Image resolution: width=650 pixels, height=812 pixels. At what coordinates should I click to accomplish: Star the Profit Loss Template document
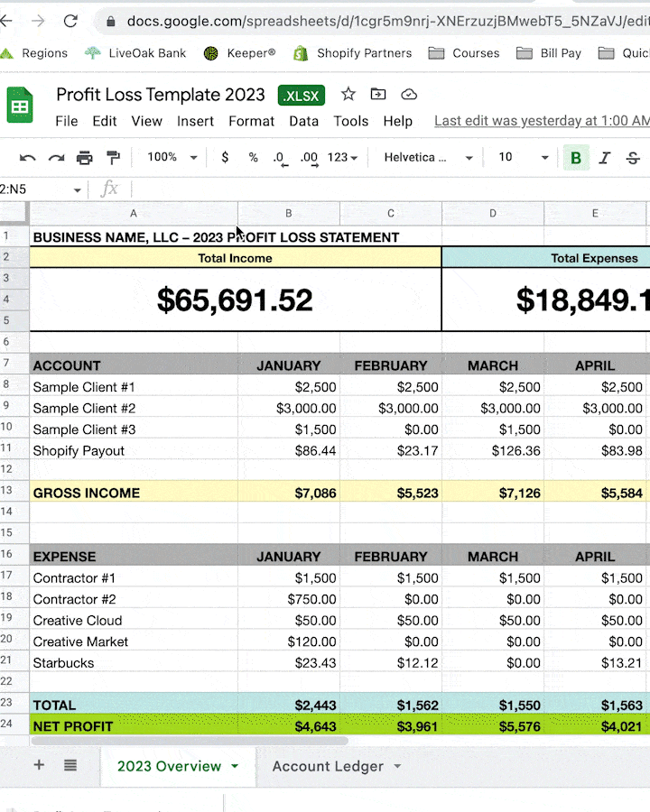point(348,94)
